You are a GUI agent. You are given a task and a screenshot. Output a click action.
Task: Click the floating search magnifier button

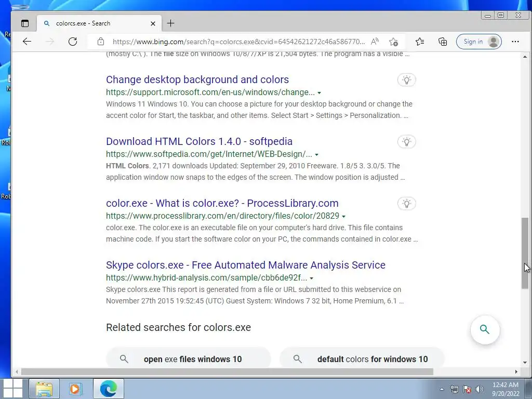coord(485,329)
